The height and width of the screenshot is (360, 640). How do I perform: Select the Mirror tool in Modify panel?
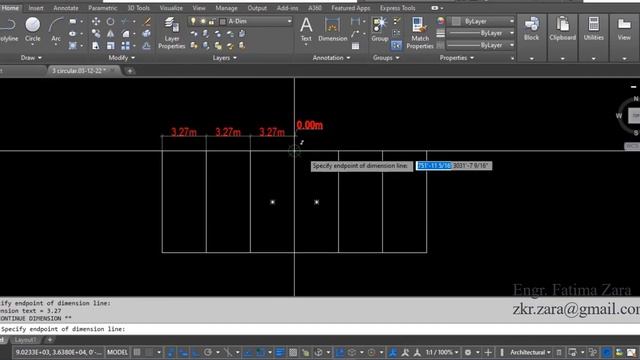(111, 33)
